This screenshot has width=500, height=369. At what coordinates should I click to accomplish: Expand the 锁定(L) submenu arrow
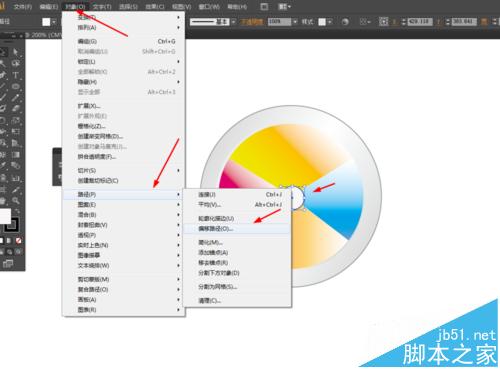click(x=179, y=62)
